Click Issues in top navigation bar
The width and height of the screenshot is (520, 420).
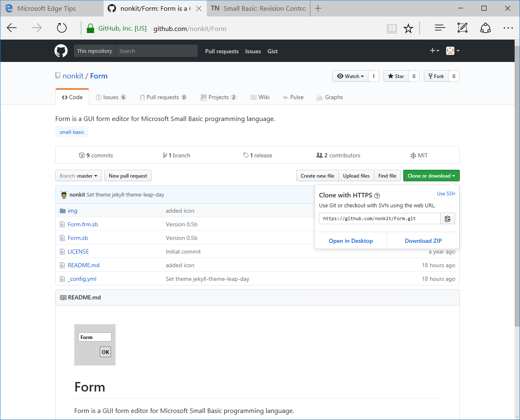tap(253, 51)
